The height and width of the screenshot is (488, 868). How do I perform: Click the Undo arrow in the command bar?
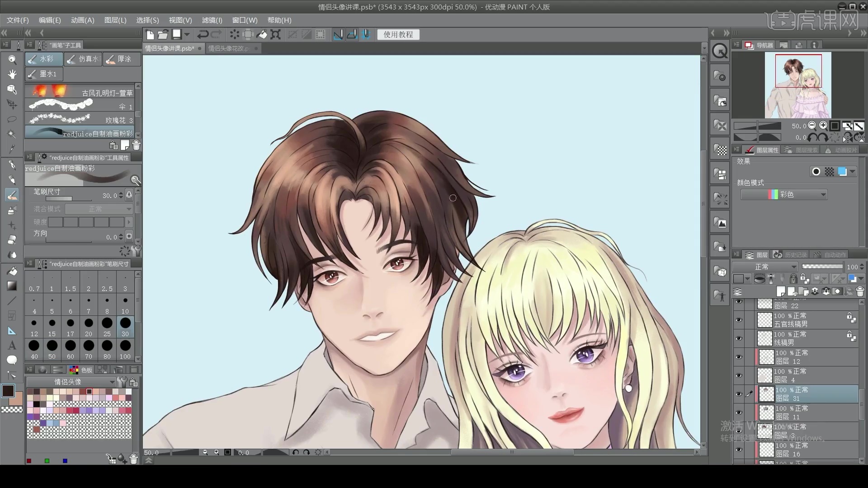point(203,34)
